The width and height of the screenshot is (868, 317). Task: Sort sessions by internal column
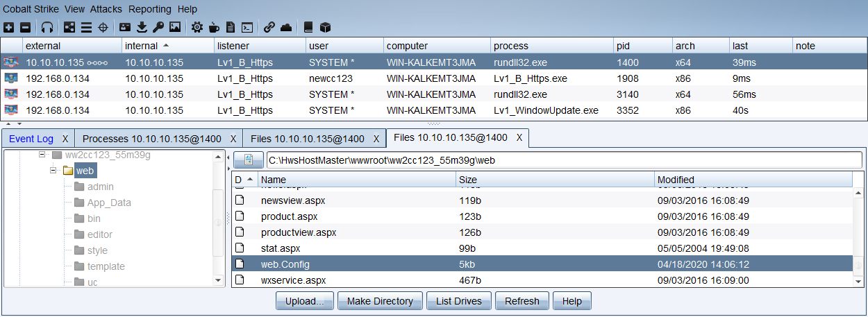click(x=168, y=46)
